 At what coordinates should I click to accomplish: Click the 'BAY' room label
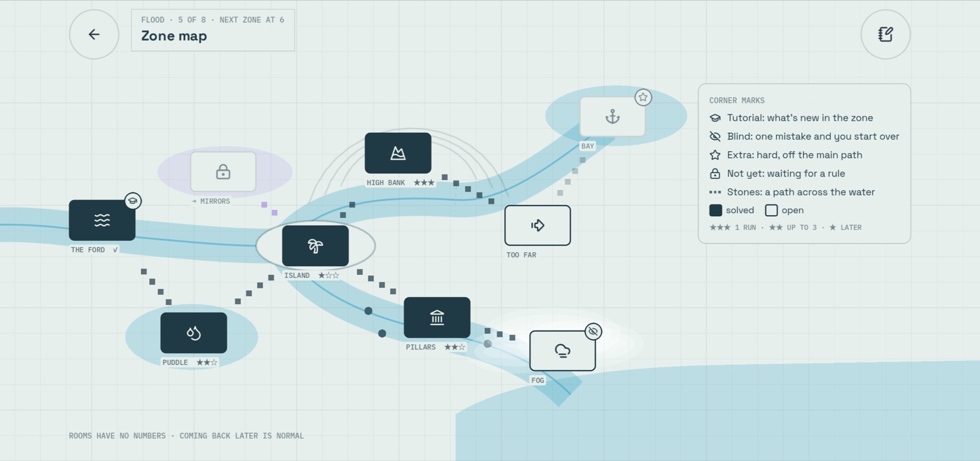point(587,146)
